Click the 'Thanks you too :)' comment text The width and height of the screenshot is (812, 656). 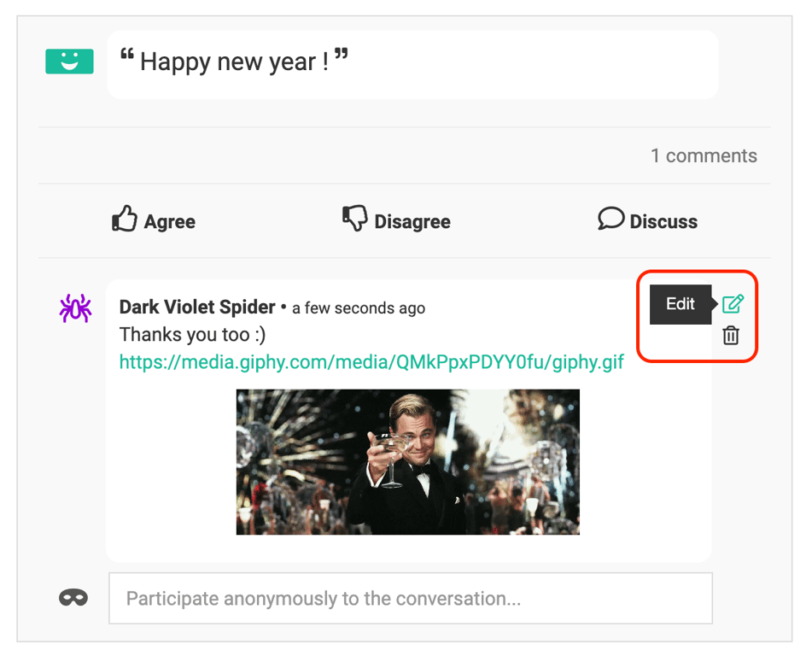point(193,335)
